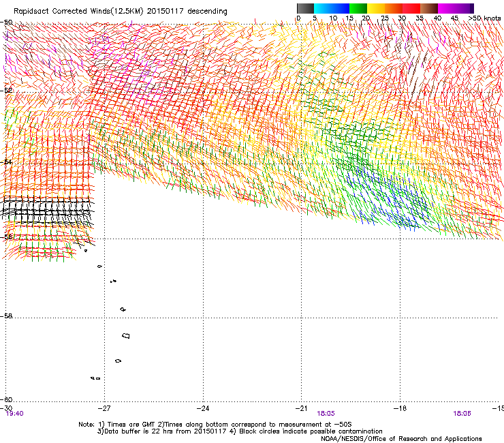Click the '-27' longitude axis label
Viewport: 504px width, 443px height.
[104, 408]
